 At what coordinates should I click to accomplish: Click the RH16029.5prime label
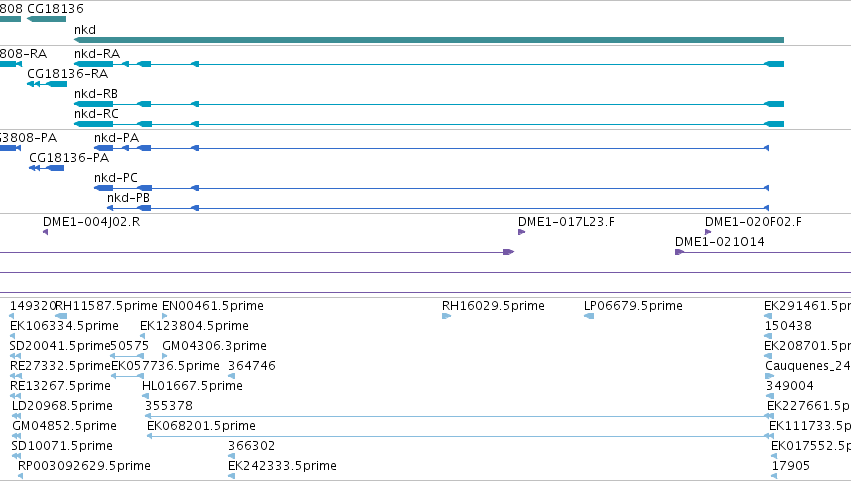click(x=493, y=306)
